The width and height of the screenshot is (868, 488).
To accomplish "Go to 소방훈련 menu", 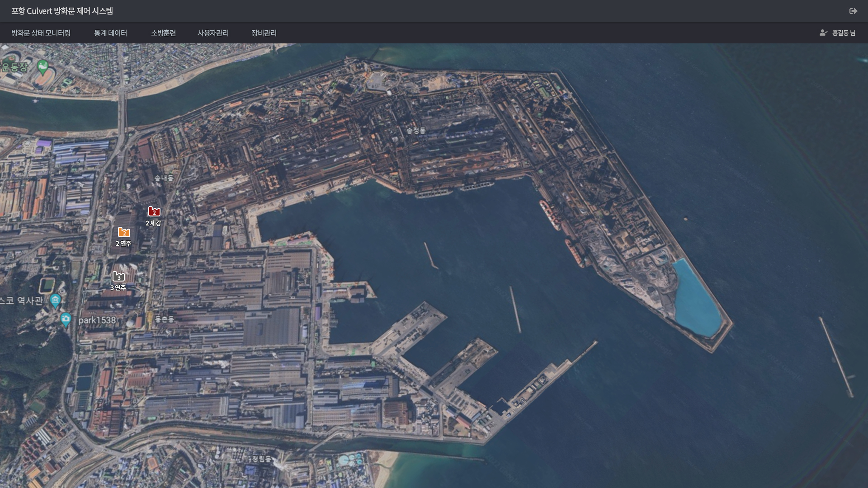I will [x=163, y=33].
